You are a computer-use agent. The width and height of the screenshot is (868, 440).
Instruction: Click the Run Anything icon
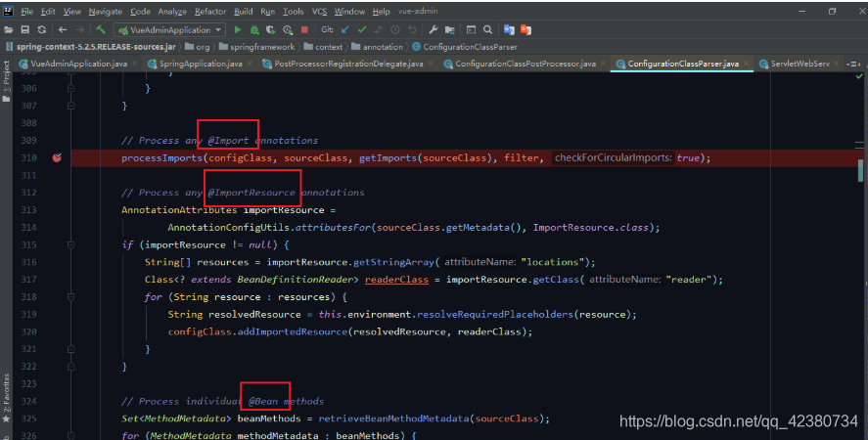(471, 30)
